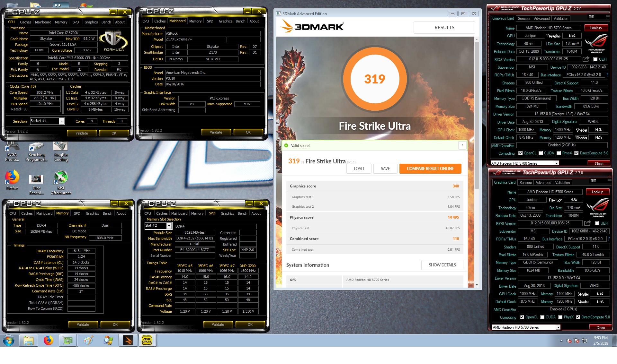Image resolution: width=617 pixels, height=364 pixels.
Task: Open Validation tab in top GPU-Z
Action: click(x=561, y=19)
